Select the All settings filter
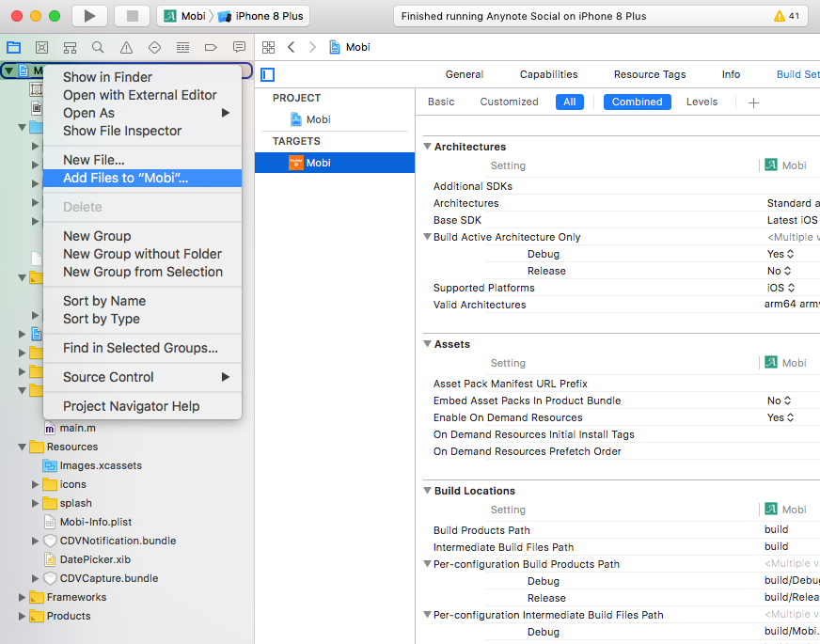 pos(569,102)
